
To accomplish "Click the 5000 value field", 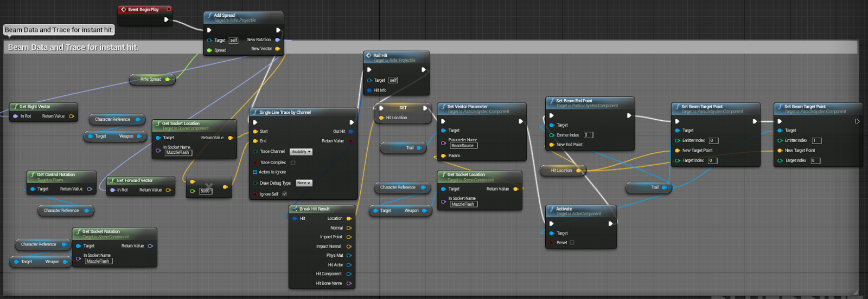I will coord(205,191).
